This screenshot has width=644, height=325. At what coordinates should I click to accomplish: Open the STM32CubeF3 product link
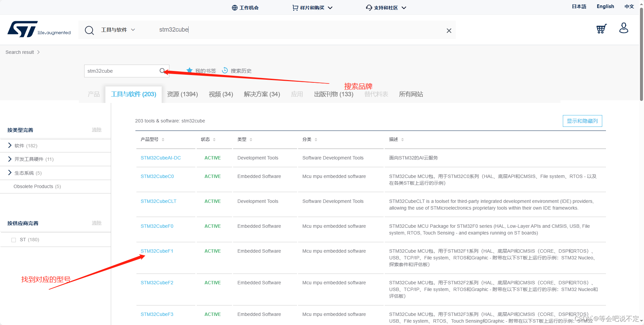pyautogui.click(x=157, y=314)
